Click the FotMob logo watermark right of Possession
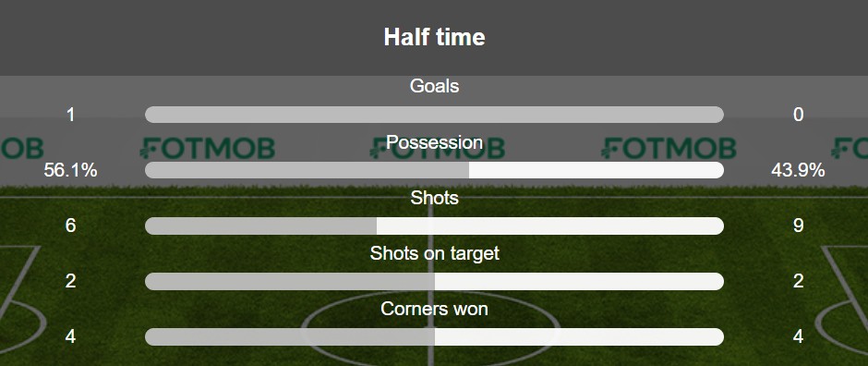Viewport: 868px width, 366px height. point(669,148)
